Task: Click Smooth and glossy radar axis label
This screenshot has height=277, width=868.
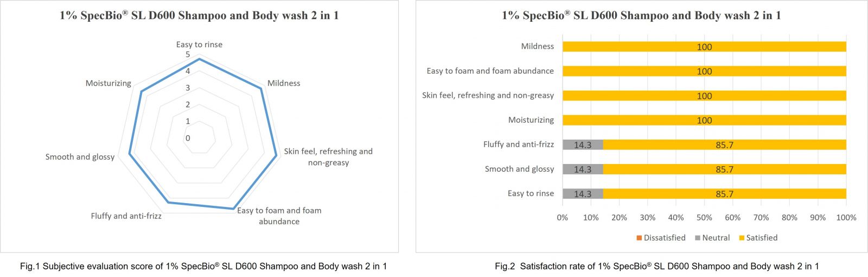Action: (x=80, y=157)
